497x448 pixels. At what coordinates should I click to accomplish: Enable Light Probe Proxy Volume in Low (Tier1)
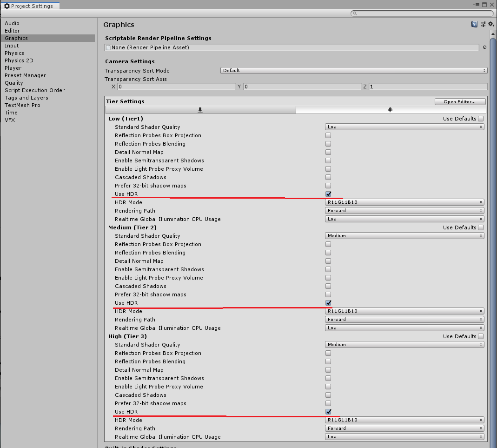tap(328, 169)
